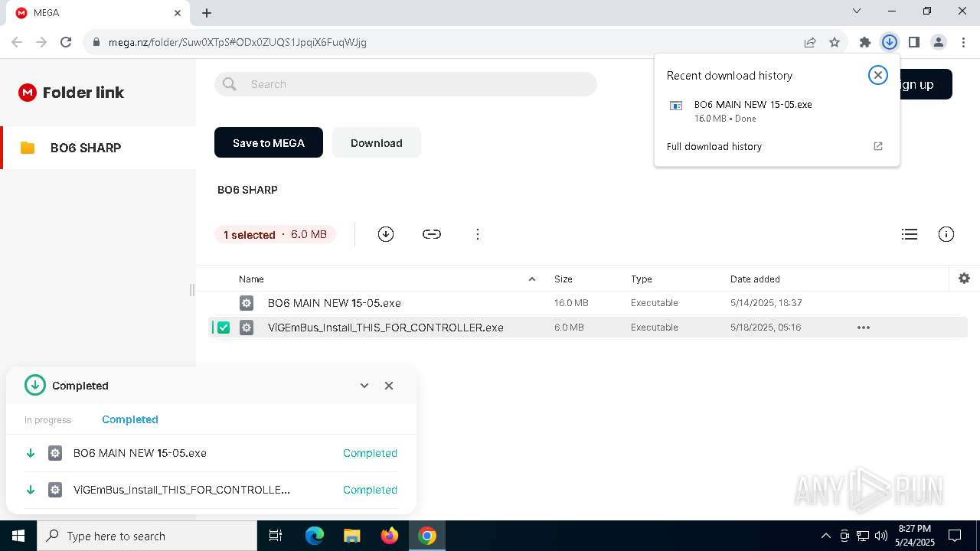
Task: Sort by the Size column header
Action: coord(563,279)
